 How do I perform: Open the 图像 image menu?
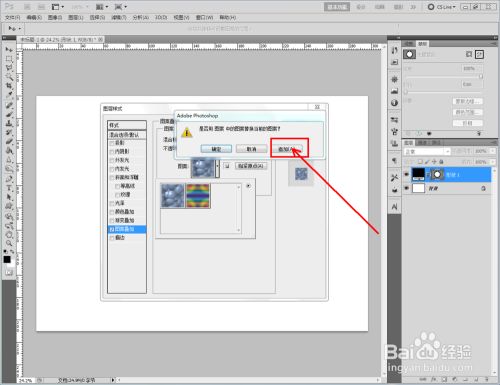click(55, 17)
